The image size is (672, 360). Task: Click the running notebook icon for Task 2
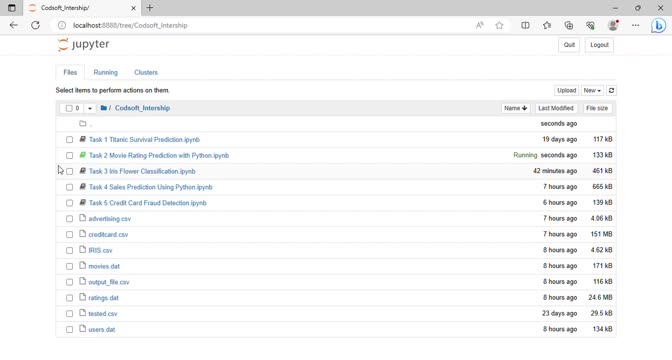(83, 155)
